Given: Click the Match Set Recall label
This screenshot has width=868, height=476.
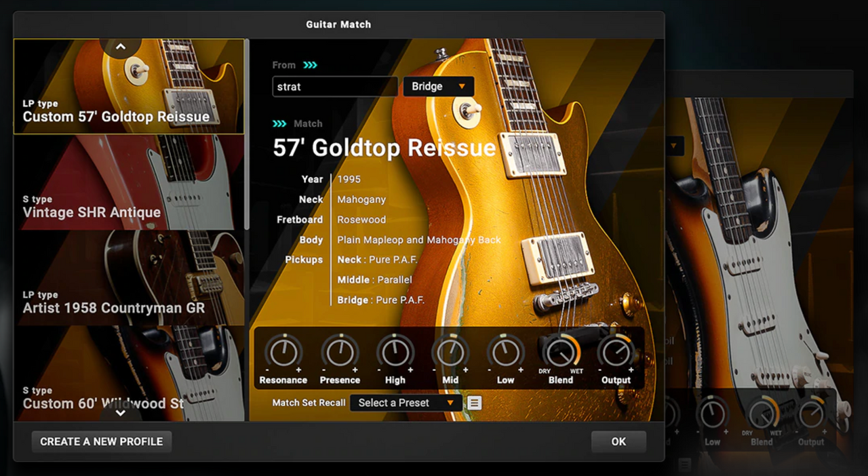Looking at the screenshot, I should click(x=309, y=403).
